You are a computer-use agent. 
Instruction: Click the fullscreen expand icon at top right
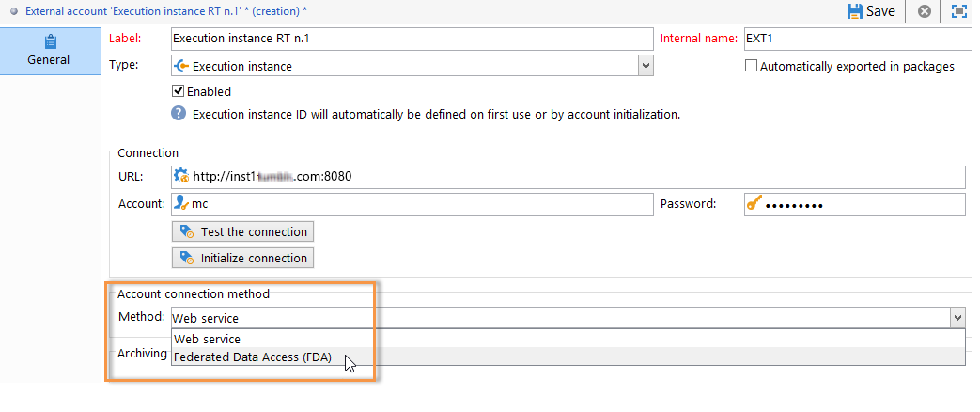coord(958,11)
